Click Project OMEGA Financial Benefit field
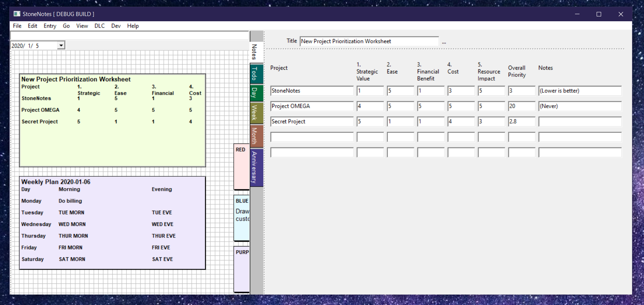The image size is (644, 305). tap(431, 106)
